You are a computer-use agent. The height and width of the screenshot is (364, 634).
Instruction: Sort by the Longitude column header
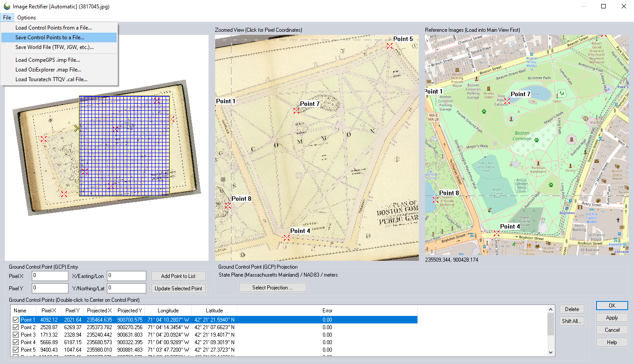pos(168,311)
